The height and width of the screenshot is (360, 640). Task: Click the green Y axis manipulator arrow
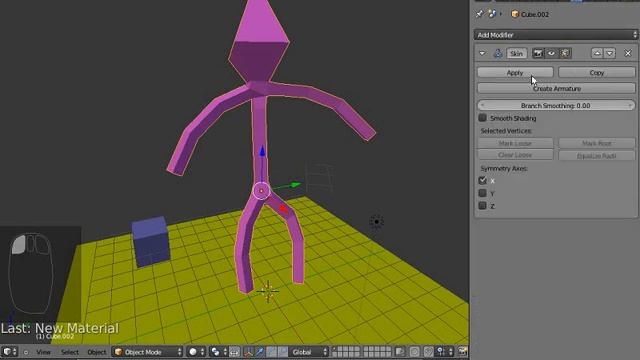(295, 185)
